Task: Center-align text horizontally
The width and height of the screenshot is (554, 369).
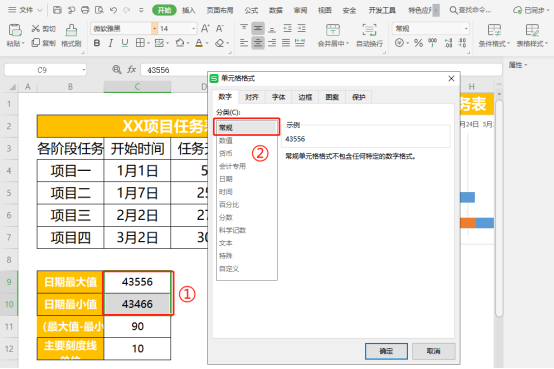Action: tap(258, 43)
